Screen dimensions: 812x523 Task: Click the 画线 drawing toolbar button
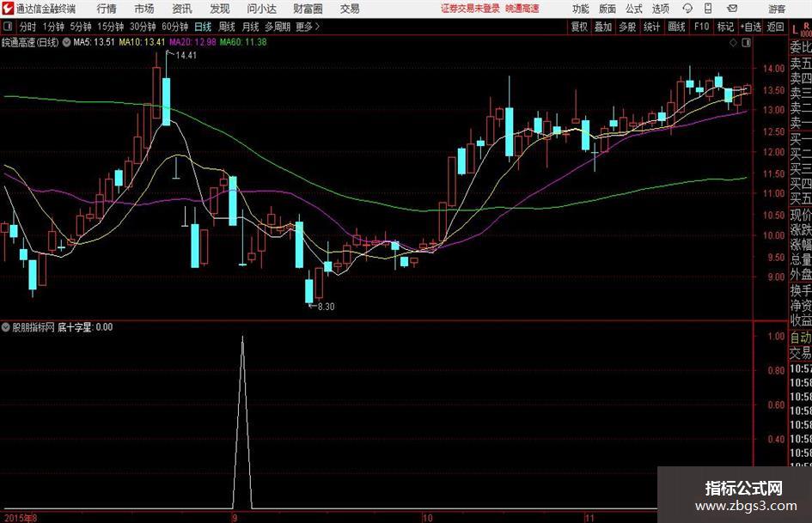coord(676,27)
